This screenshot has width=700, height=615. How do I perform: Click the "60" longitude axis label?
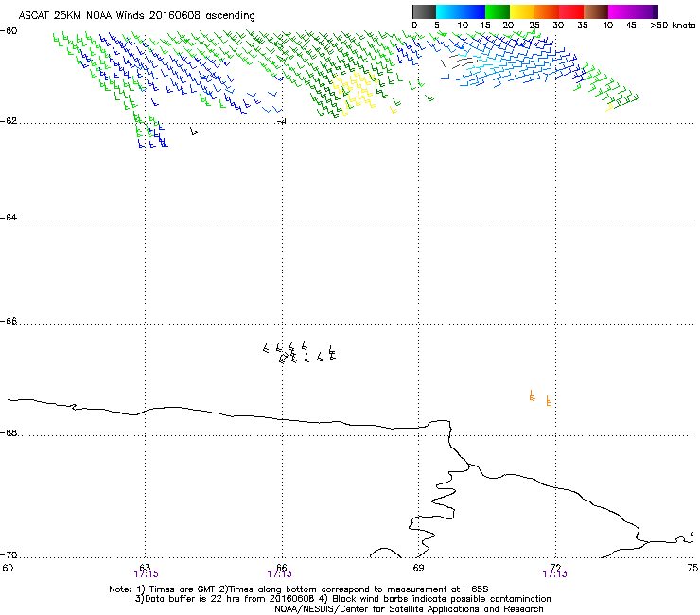pyautogui.click(x=8, y=568)
